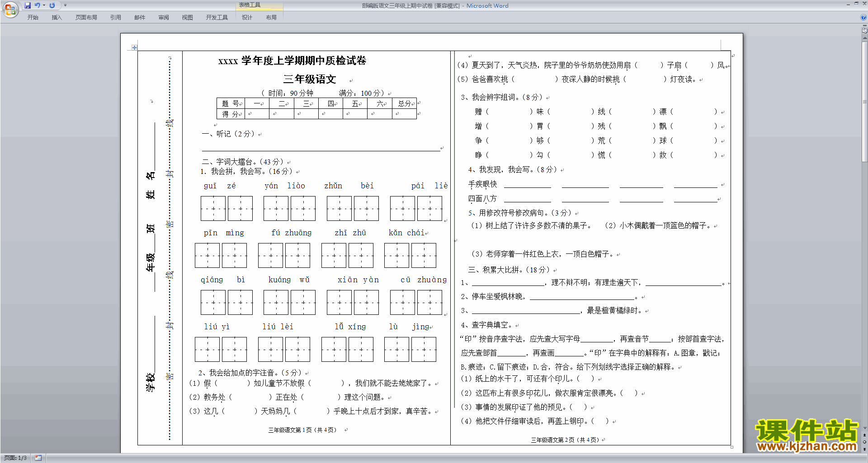Screen dimensions: 868x463
Task: Open the 页面布局 ribbon tab
Action: 86,18
